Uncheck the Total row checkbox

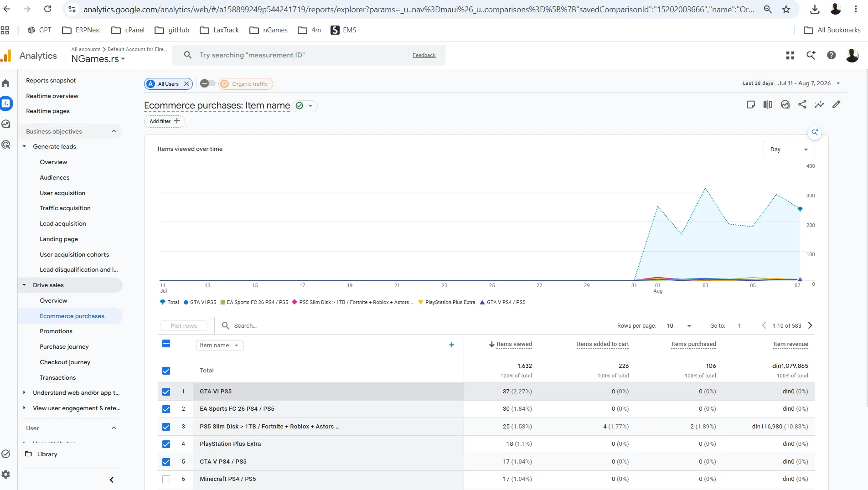coord(166,371)
